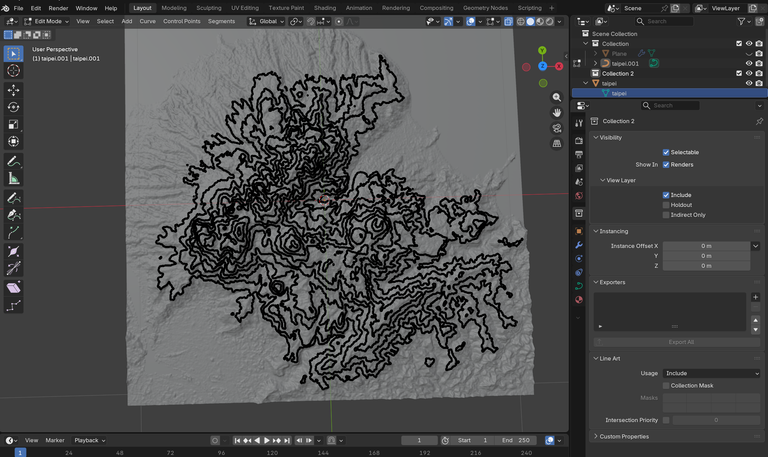Expand the Plane object in outliner
This screenshot has height=457, width=768.
596,53
